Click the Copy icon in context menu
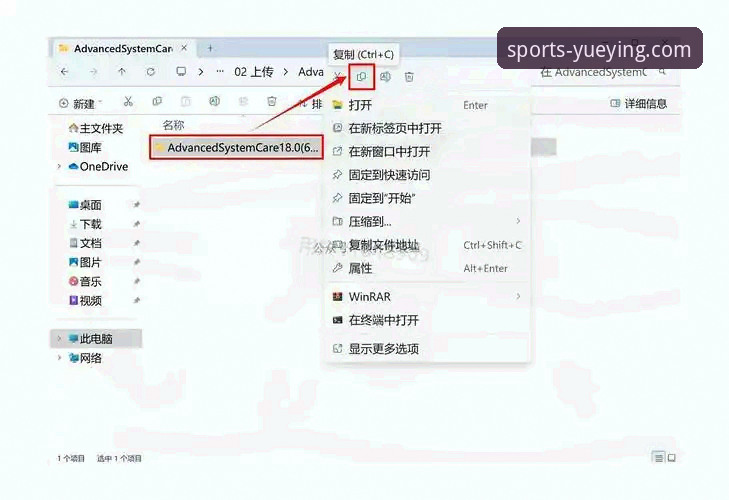Screen dimensions: 729x500 click(x=362, y=76)
